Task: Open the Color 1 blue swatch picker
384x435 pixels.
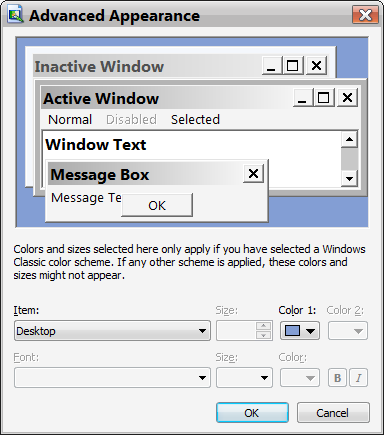Action: (300, 331)
